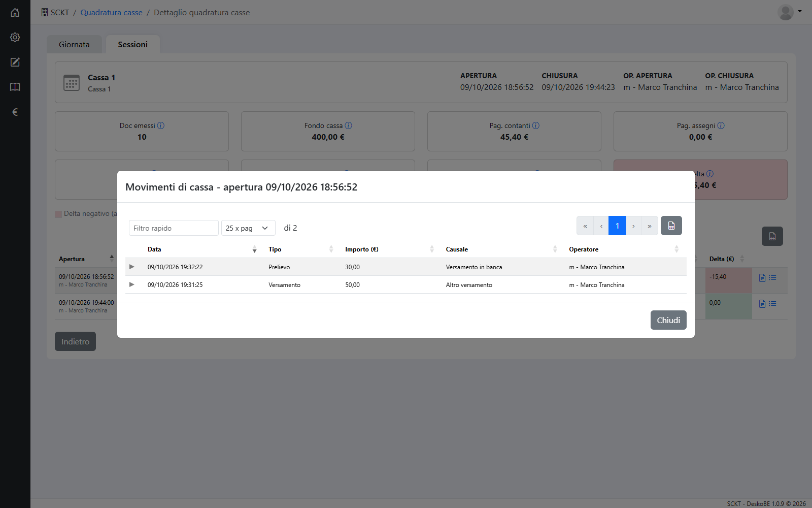Expand the 19:31:25 Versamento row
The height and width of the screenshot is (508, 812).
coord(132,284)
